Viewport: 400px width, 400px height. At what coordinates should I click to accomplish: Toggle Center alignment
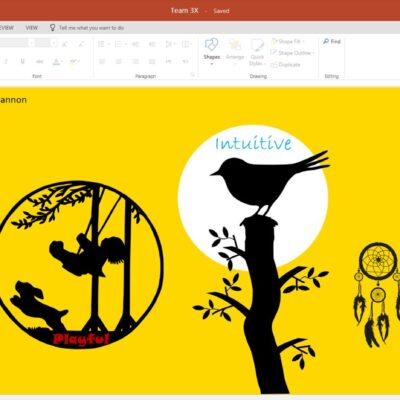click(119, 61)
